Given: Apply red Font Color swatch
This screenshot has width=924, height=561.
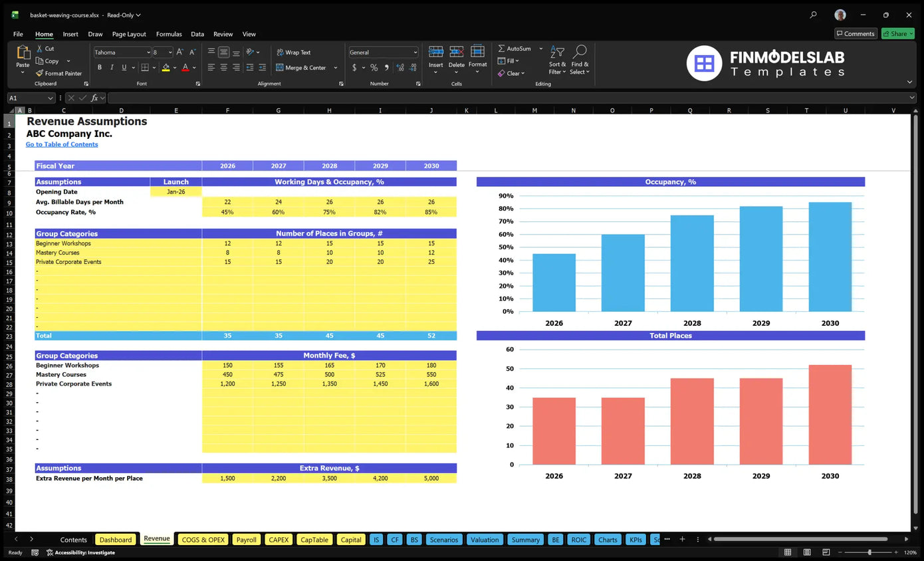Looking at the screenshot, I should [x=185, y=67].
